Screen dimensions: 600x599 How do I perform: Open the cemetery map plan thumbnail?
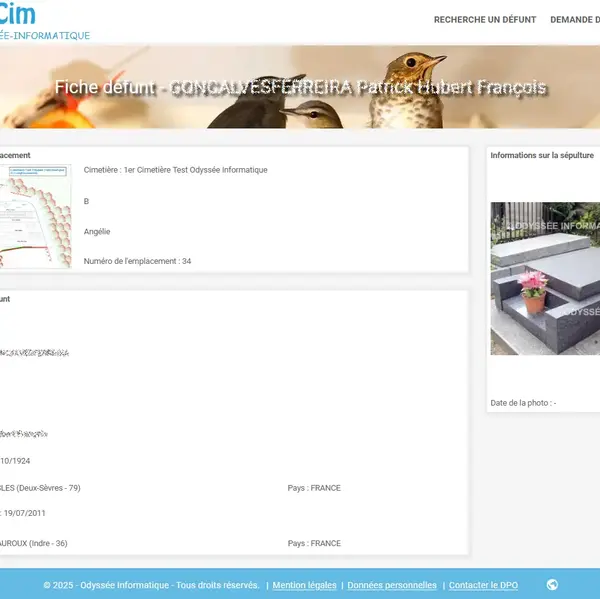[x=35, y=216]
